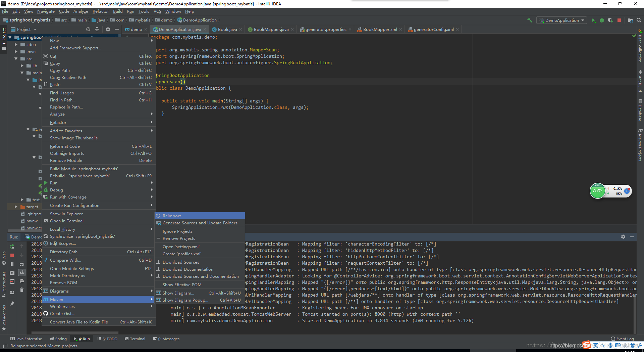Choose Reformat Code from context menu
The height and width of the screenshot is (352, 644).
point(99,146)
